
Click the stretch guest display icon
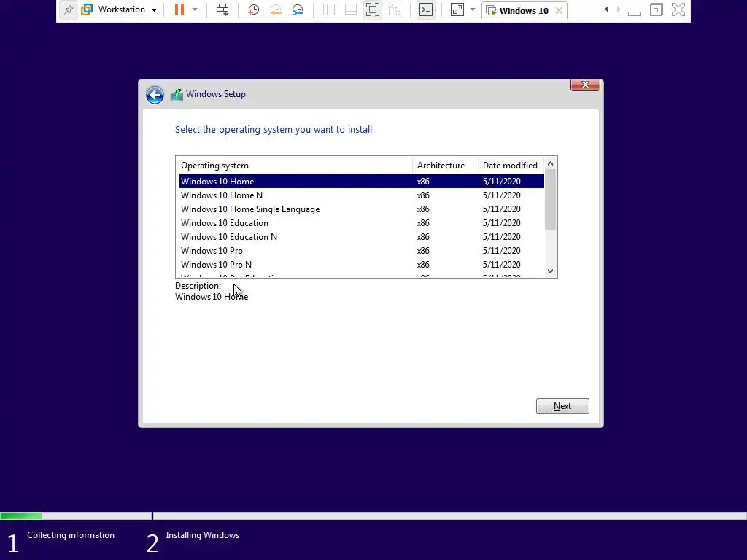457,9
